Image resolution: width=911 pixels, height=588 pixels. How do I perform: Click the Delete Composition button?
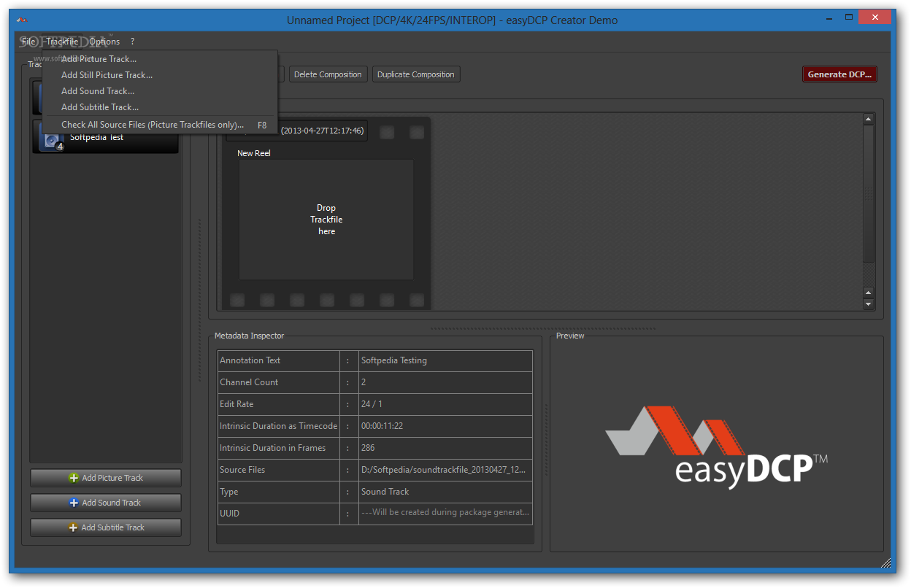click(x=328, y=74)
